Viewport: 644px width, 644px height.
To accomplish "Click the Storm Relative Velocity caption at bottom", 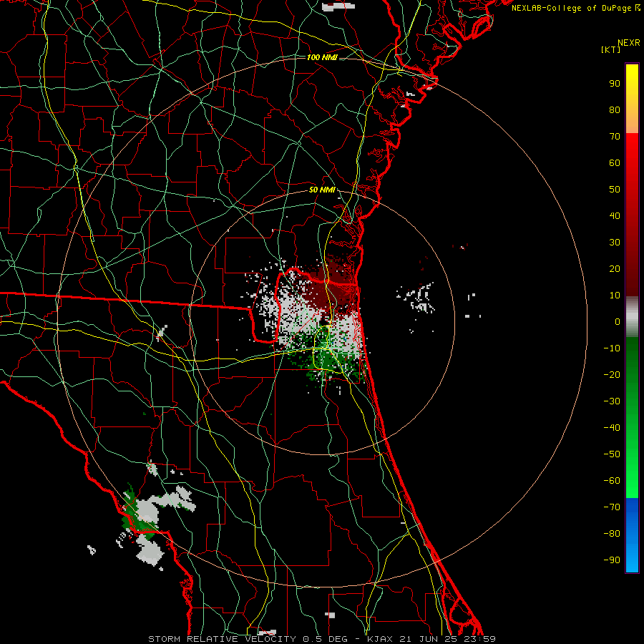I will coord(322,639).
